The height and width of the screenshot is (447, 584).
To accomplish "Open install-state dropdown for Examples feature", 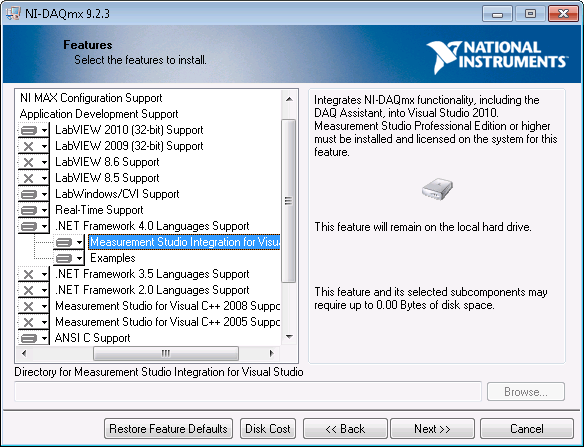I will 69,259.
